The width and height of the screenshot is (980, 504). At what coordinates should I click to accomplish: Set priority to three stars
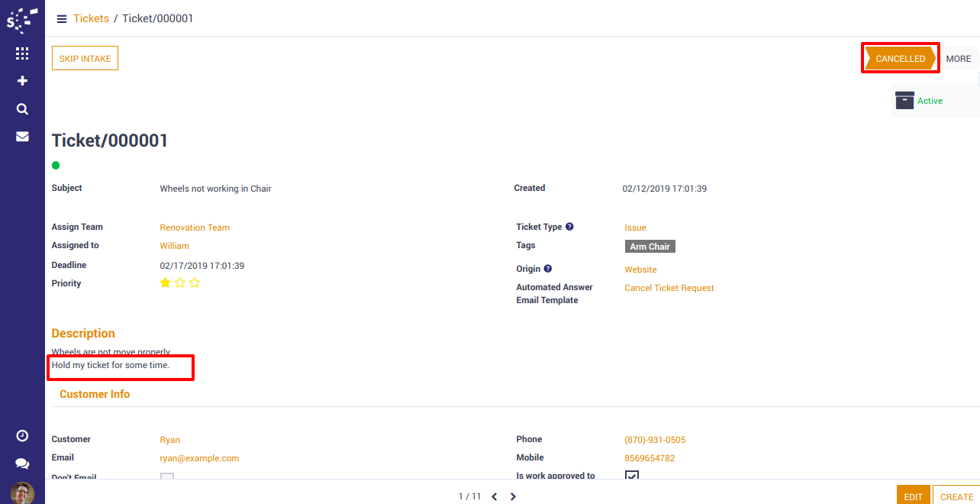pos(195,283)
